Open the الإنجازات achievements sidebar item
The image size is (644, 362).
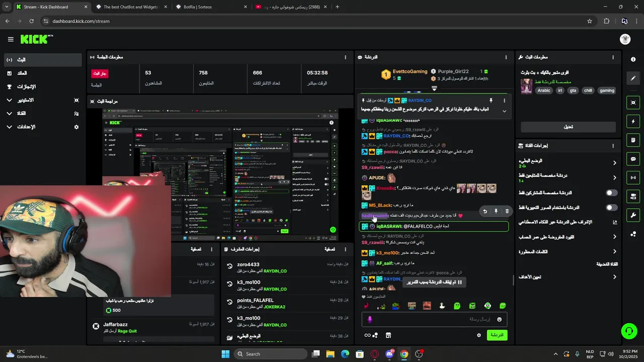42,87
